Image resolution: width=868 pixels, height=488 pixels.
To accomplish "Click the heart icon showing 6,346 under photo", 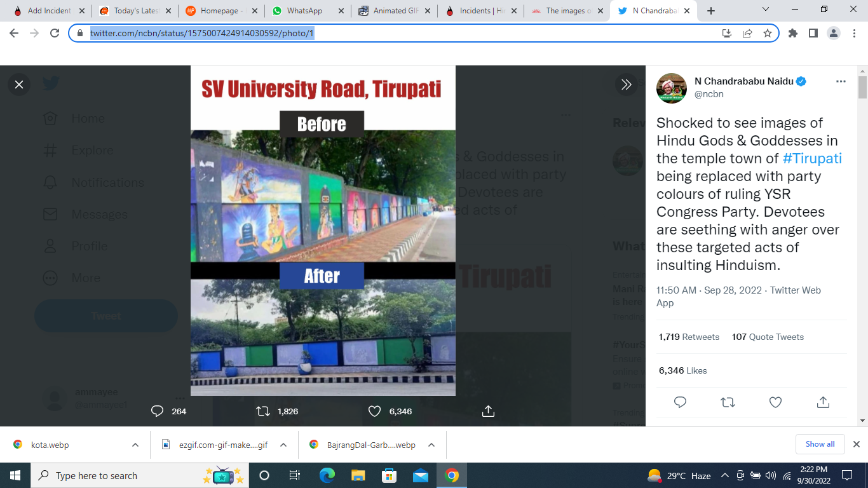I will tap(374, 411).
